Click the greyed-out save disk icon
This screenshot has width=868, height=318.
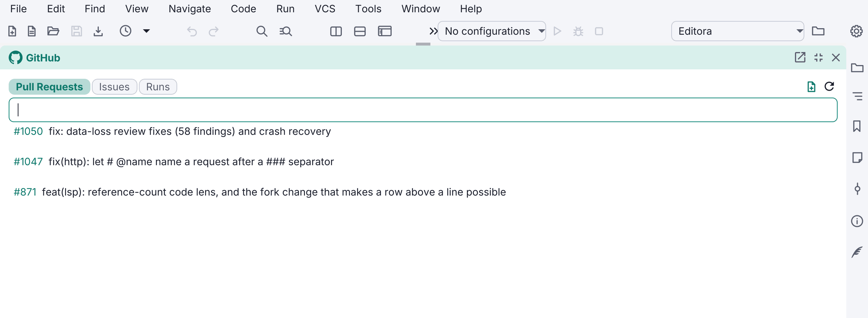click(76, 31)
